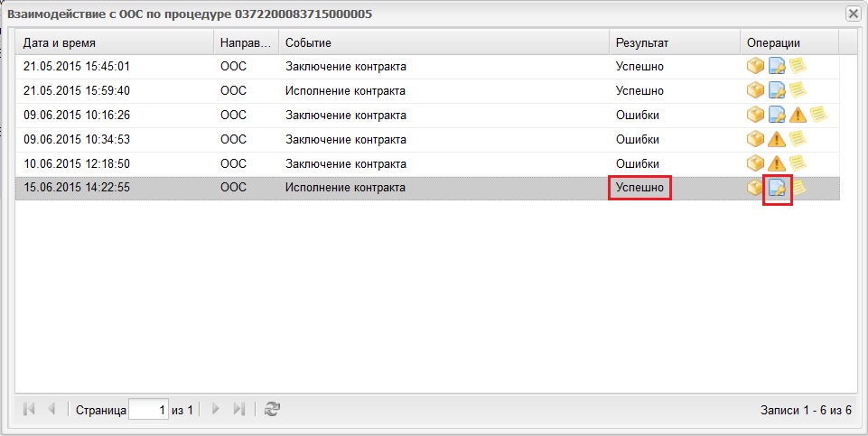This screenshot has height=436, width=868.
Task: Click the yellow note icon in the 15:45:01 row
Action: pyautogui.click(x=798, y=67)
